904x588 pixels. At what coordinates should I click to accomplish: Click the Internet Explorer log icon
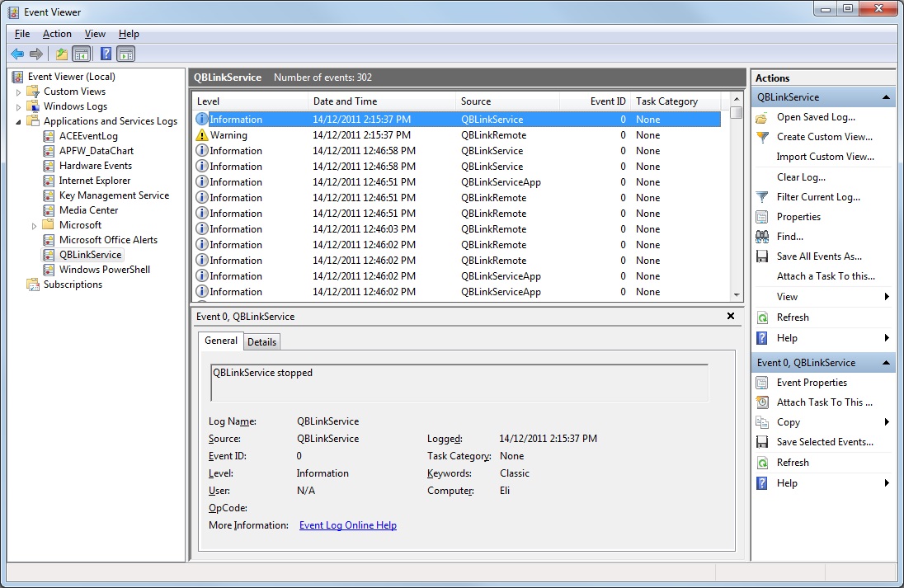tap(49, 181)
